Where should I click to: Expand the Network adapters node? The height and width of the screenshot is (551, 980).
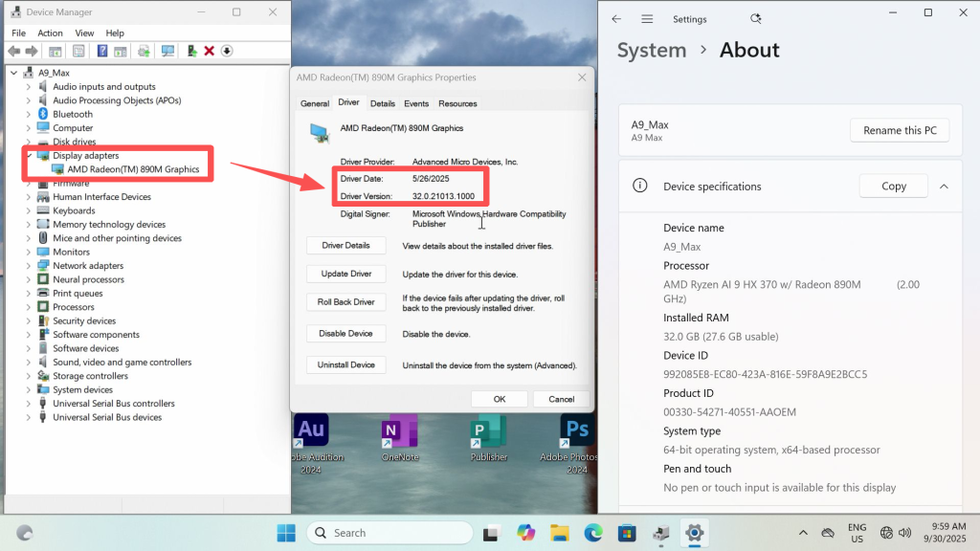pos(29,266)
